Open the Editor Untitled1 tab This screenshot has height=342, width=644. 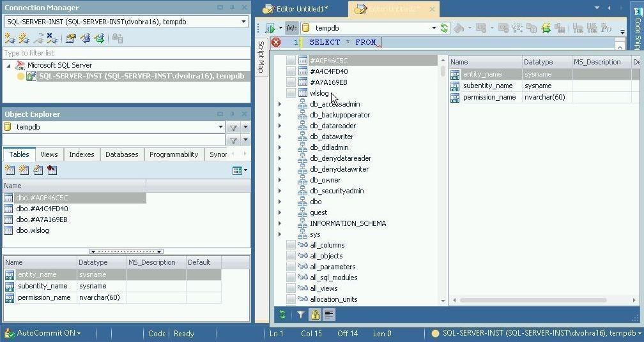[x=302, y=9]
